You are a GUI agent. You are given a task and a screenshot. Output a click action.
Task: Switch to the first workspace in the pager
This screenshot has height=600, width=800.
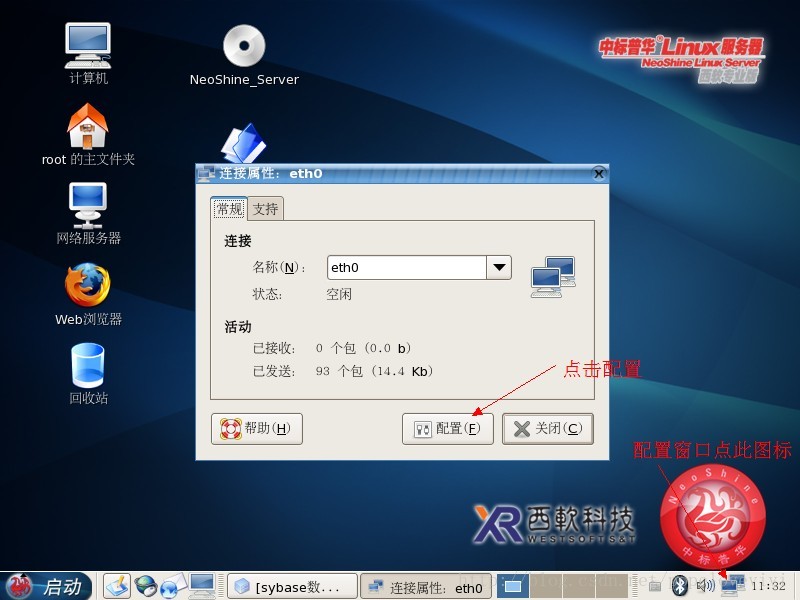coord(513,586)
